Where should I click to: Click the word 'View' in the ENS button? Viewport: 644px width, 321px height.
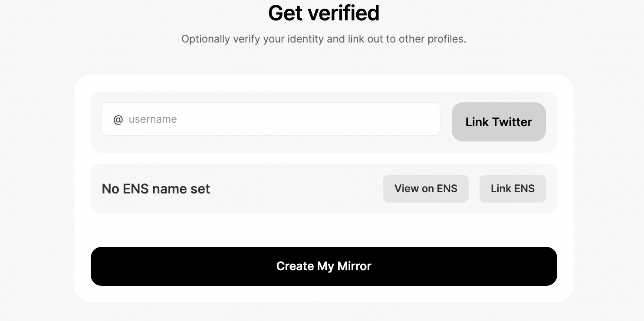(406, 189)
